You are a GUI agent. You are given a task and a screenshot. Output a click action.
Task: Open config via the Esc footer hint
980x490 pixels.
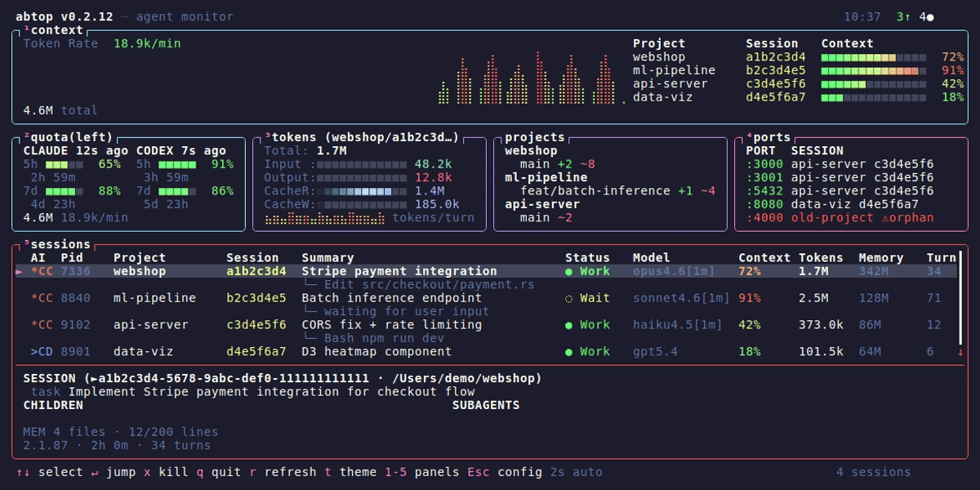click(x=504, y=472)
